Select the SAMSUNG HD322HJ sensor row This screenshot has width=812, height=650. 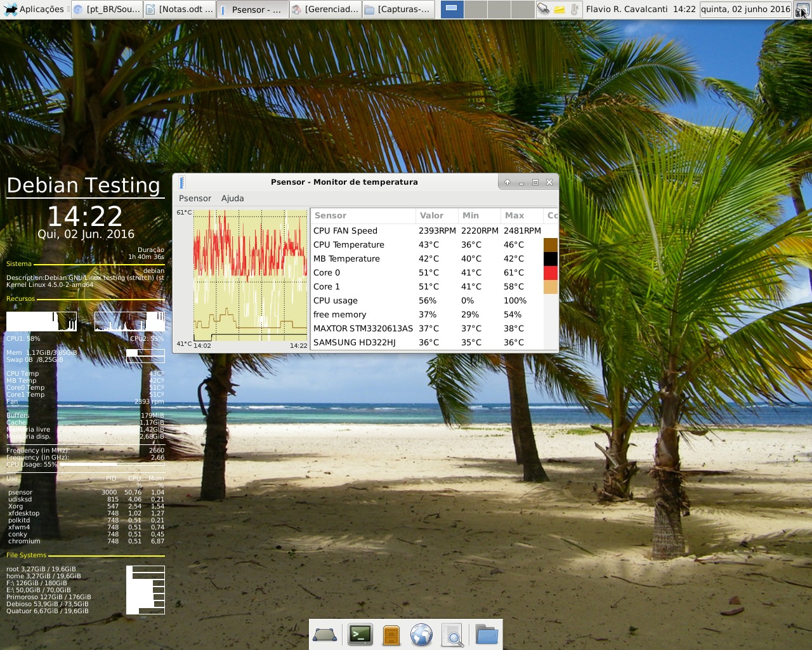(x=354, y=342)
